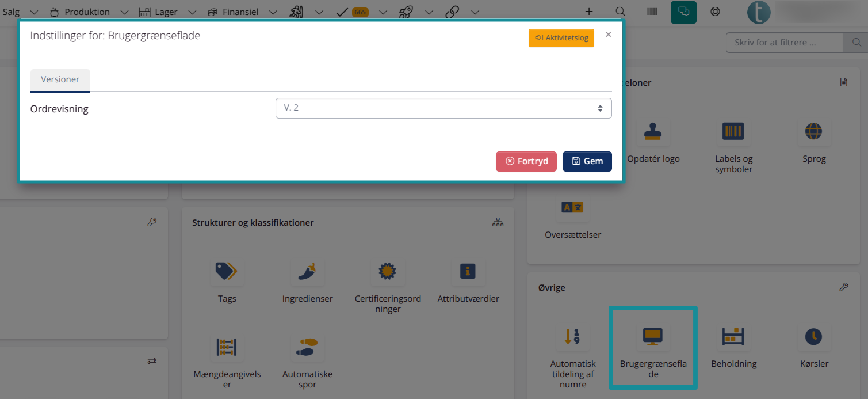
Task: Open Mængdeangivelser via the abacus icon
Action: coord(227,347)
